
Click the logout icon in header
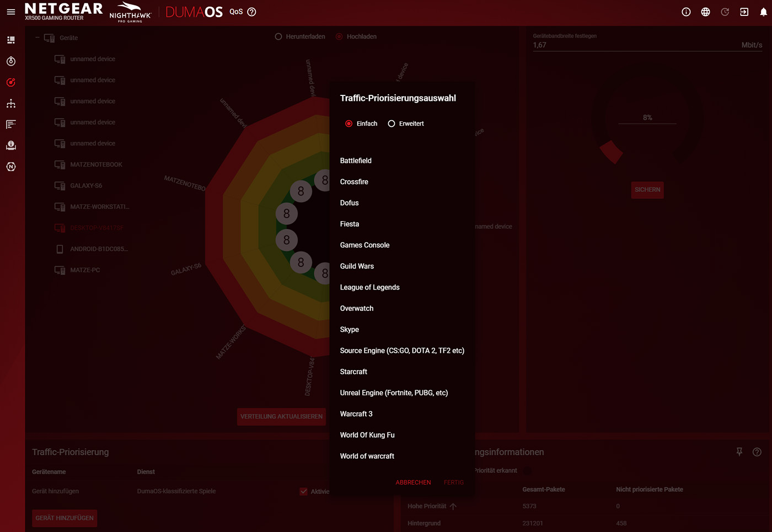(744, 12)
